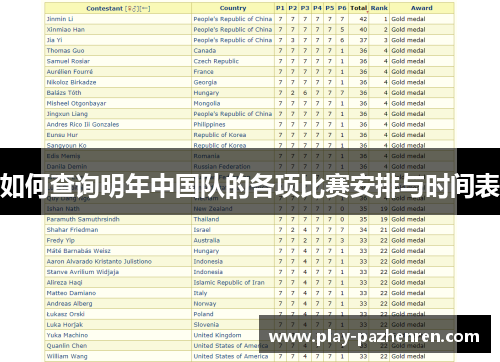Open contestant Andreas Alberg
The height and width of the screenshot is (362, 500).
point(69,304)
